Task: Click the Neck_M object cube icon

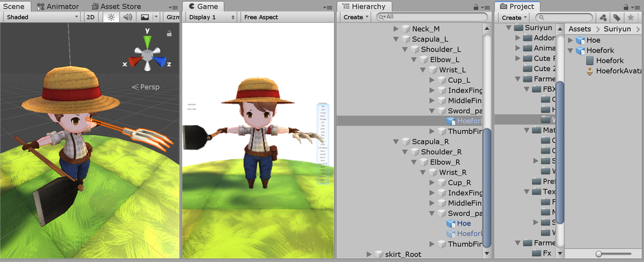Action: pyautogui.click(x=406, y=29)
